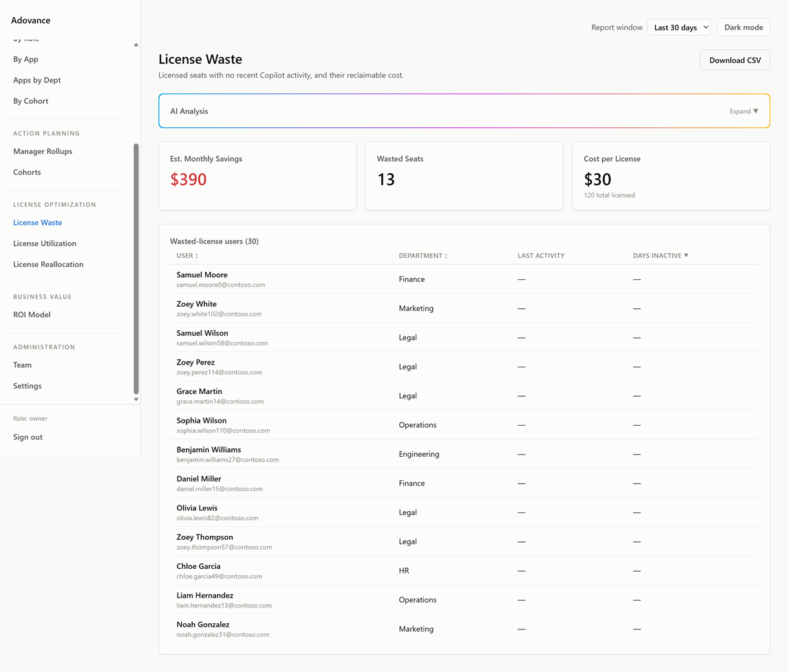Navigate to License Reallocation
Screen dimensions: 788x672
point(48,264)
